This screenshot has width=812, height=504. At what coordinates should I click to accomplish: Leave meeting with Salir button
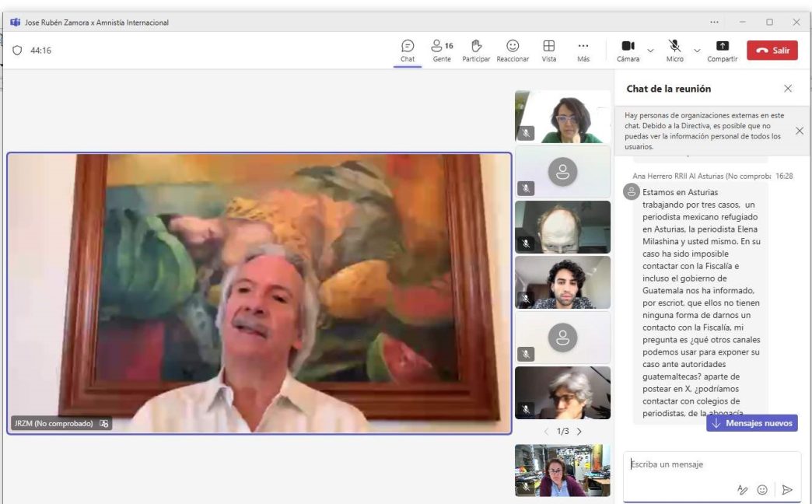(x=772, y=51)
